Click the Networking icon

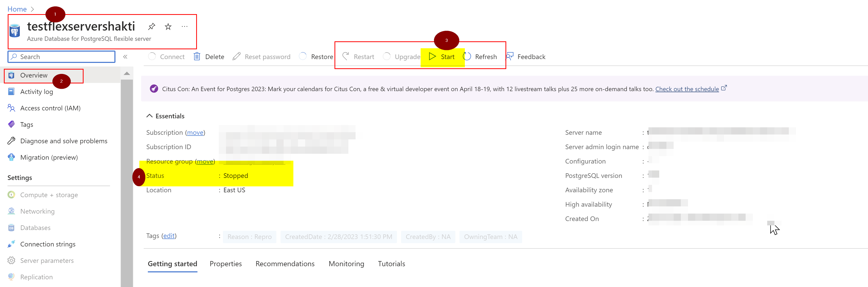[x=11, y=211]
